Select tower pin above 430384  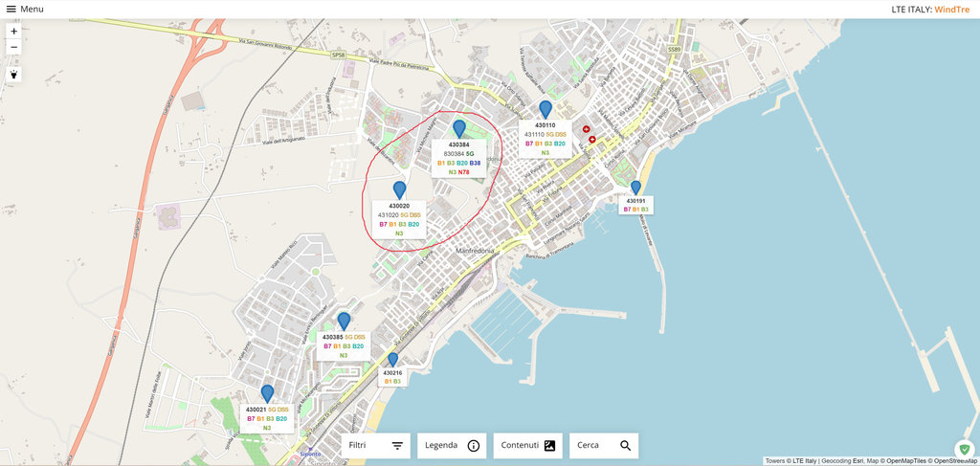[459, 129]
